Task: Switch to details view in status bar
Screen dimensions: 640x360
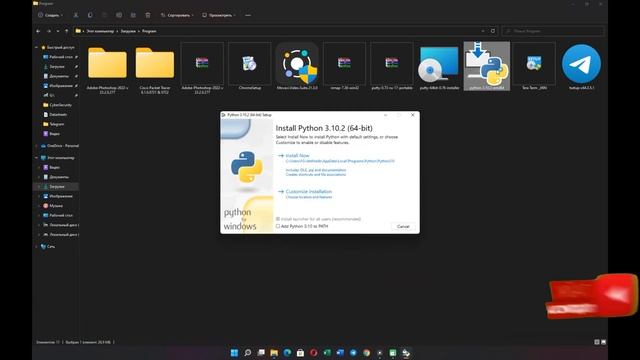Action: coord(596,342)
